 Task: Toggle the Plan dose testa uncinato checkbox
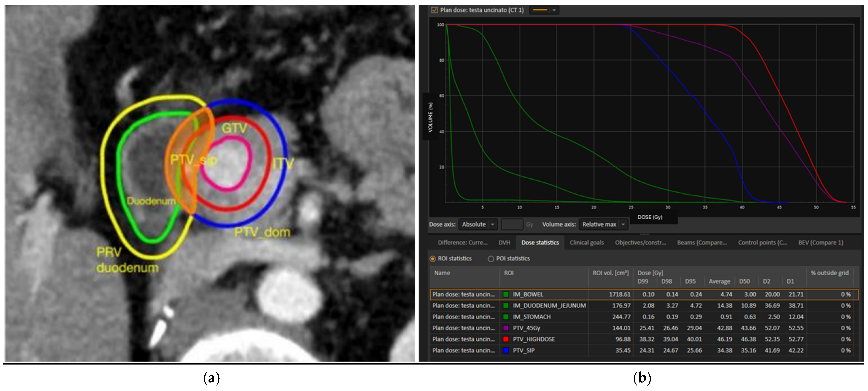pos(434,10)
